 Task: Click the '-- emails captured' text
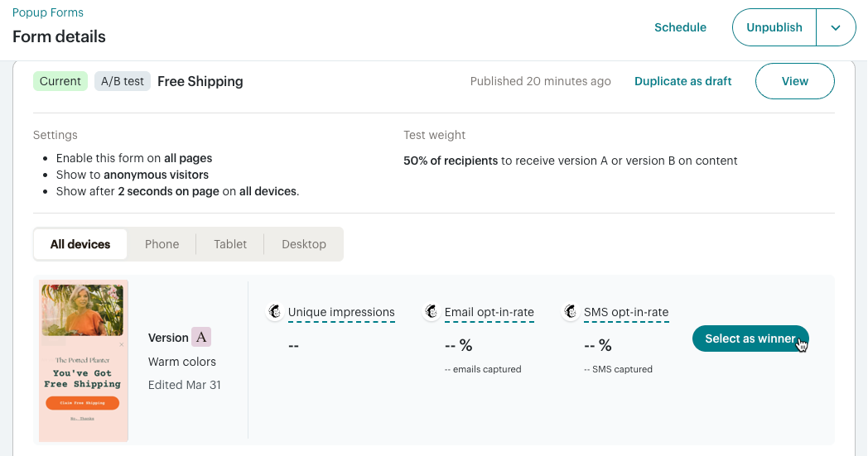coord(483,369)
